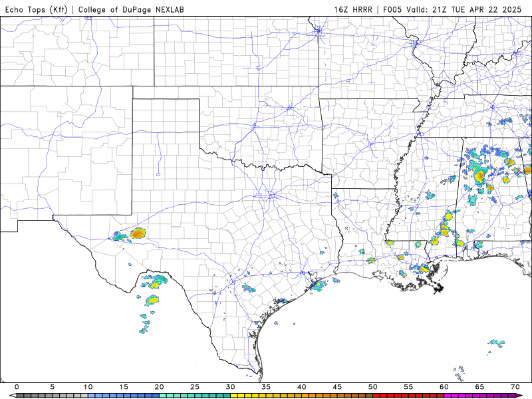Click the colorbar label "55"
This screenshot has height=399, width=532.
[x=408, y=387]
